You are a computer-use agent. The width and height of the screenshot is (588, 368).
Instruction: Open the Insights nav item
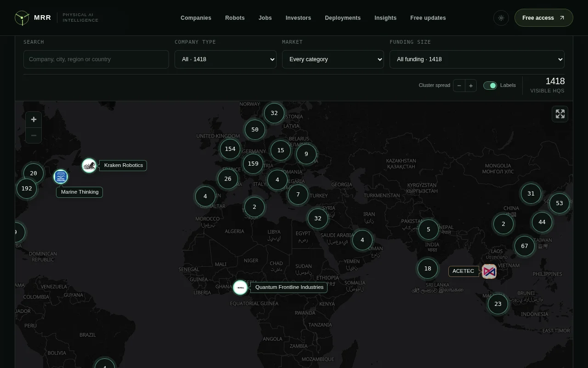[x=385, y=18]
